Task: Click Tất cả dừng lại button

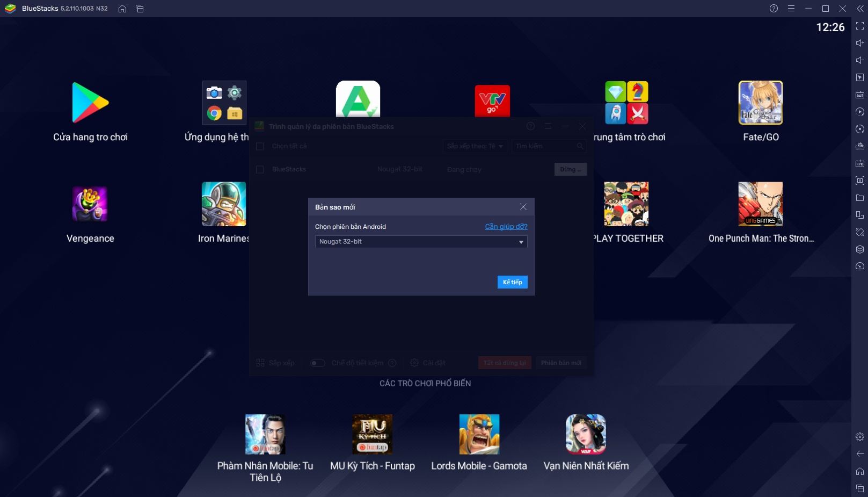Action: (x=505, y=363)
